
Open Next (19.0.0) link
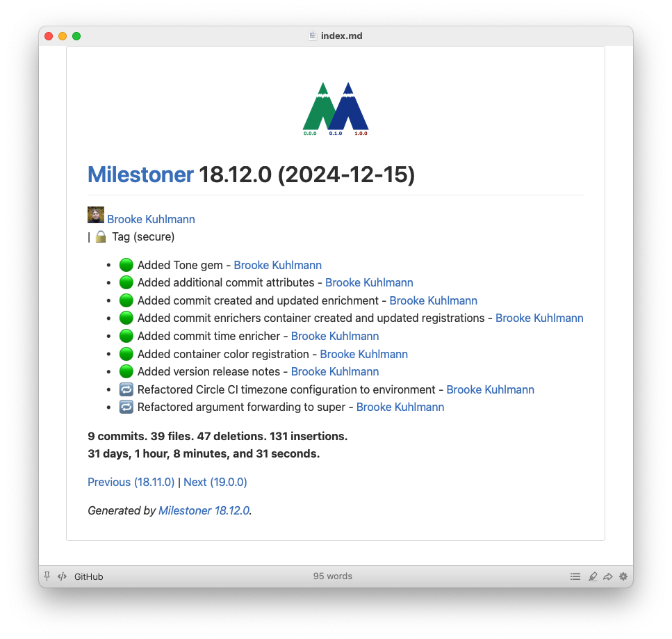tap(215, 482)
